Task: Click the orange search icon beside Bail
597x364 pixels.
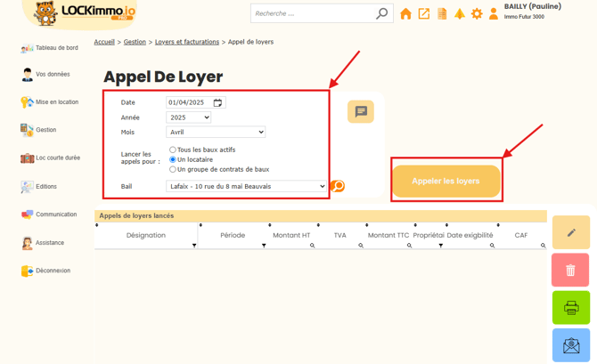Action: 338,186
